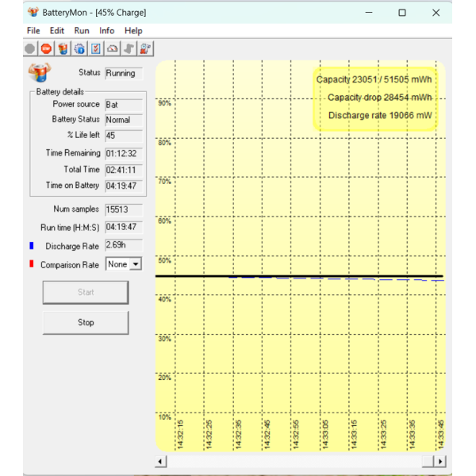
Task: Open the File menu
Action: 33,31
